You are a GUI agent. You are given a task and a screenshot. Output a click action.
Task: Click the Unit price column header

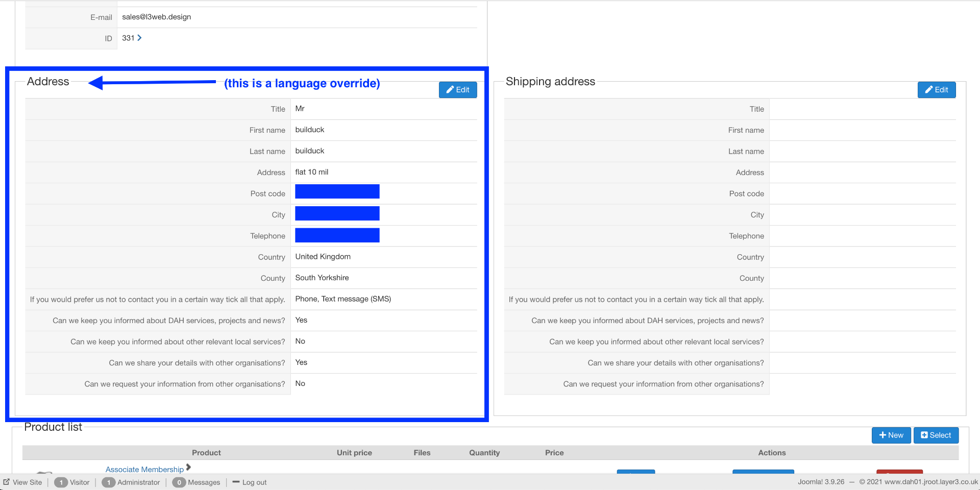354,453
